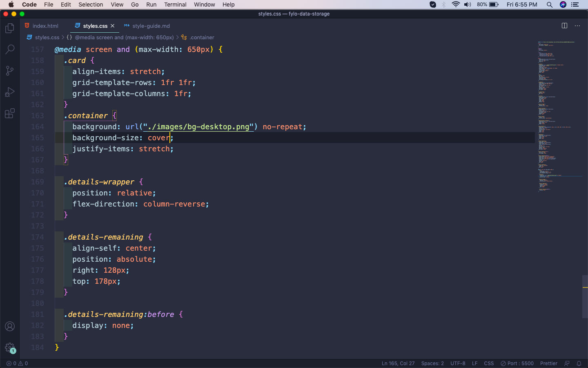Split the editor to the right
Image resolution: width=588 pixels, height=368 pixels.
(x=564, y=25)
